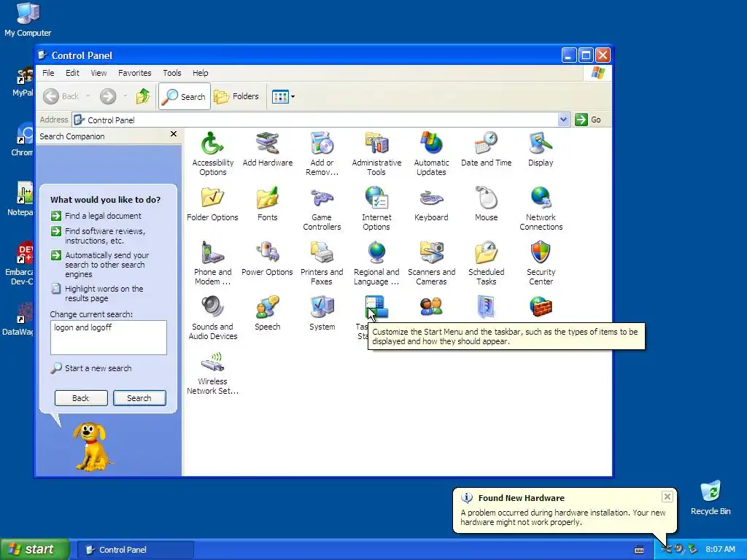Viewport: 747px width, 560px height.
Task: Open Power Options icon
Action: (x=267, y=259)
